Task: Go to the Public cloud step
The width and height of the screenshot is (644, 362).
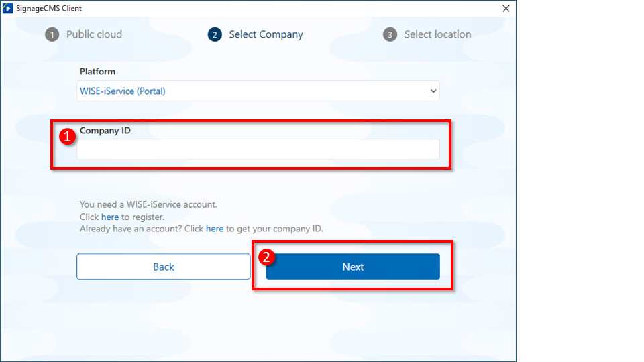Action: tap(94, 34)
